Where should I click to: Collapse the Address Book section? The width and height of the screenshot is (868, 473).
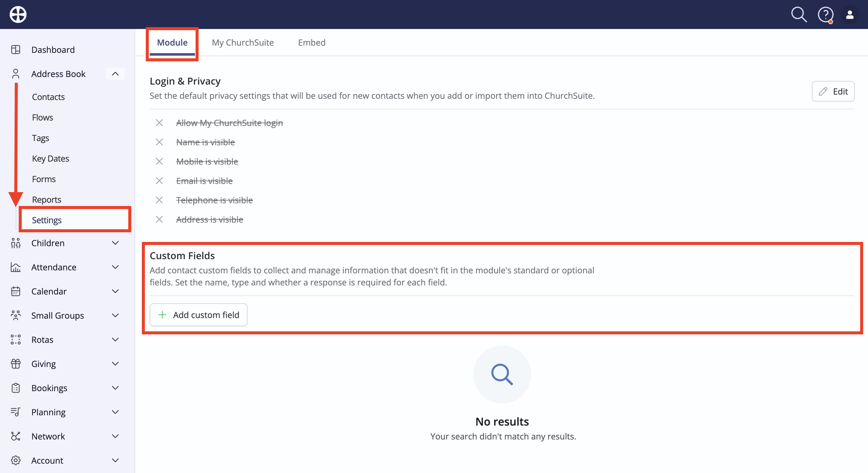click(115, 74)
